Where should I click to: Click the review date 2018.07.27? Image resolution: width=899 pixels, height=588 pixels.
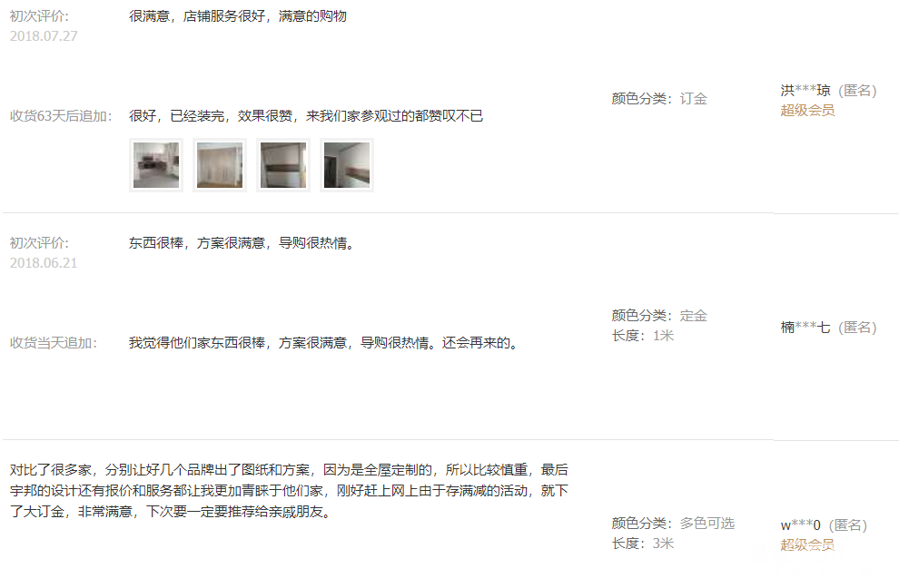[x=44, y=36]
